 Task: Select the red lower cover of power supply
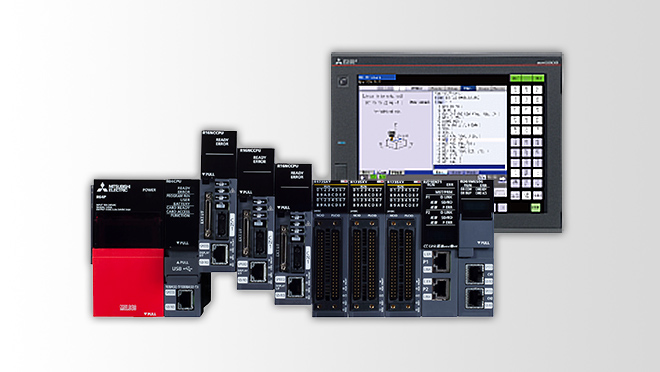pyautogui.click(x=128, y=282)
